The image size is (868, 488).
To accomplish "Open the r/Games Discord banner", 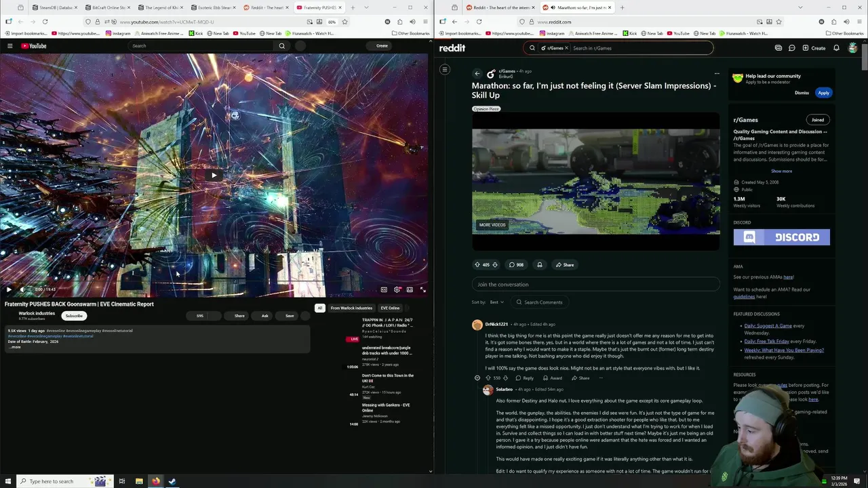I will (781, 237).
